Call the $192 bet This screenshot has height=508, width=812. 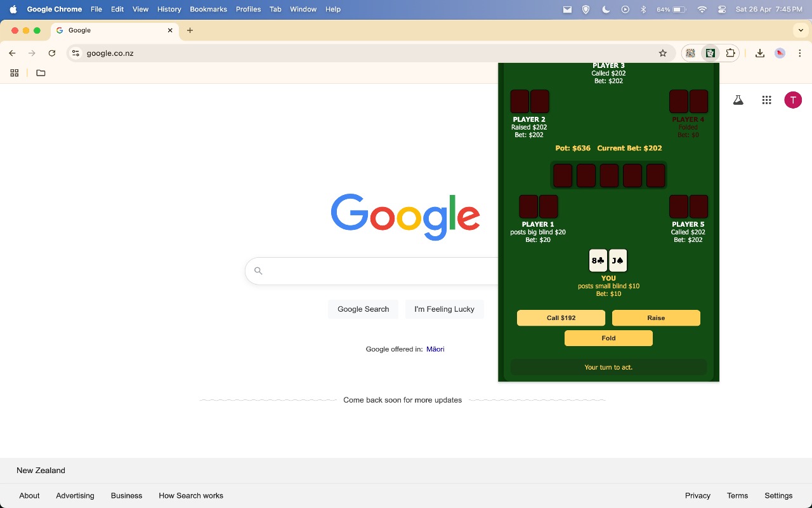click(x=561, y=318)
